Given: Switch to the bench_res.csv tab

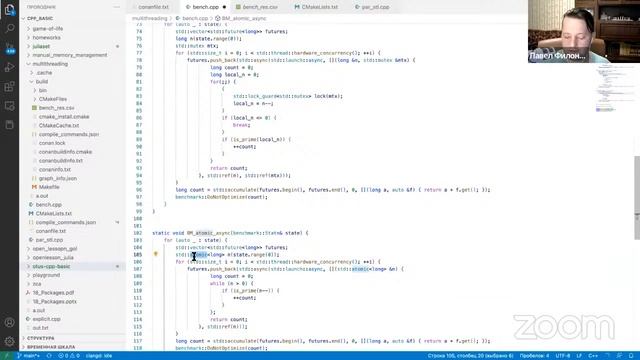Looking at the screenshot, I should tap(260, 7).
